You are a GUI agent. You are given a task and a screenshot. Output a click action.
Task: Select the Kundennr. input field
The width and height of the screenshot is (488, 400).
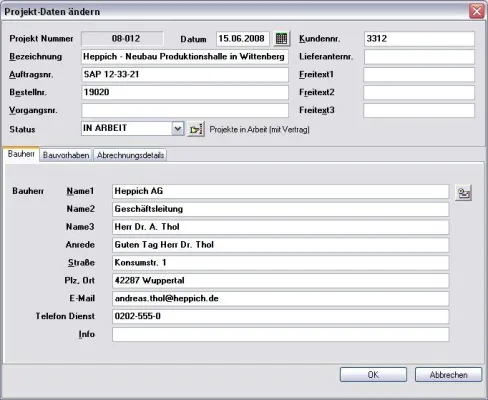419,39
